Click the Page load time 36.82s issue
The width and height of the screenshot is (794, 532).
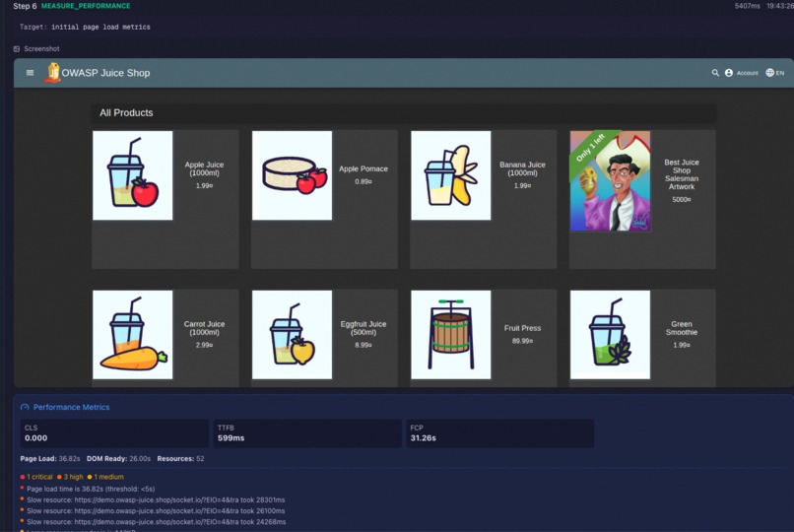91,489
